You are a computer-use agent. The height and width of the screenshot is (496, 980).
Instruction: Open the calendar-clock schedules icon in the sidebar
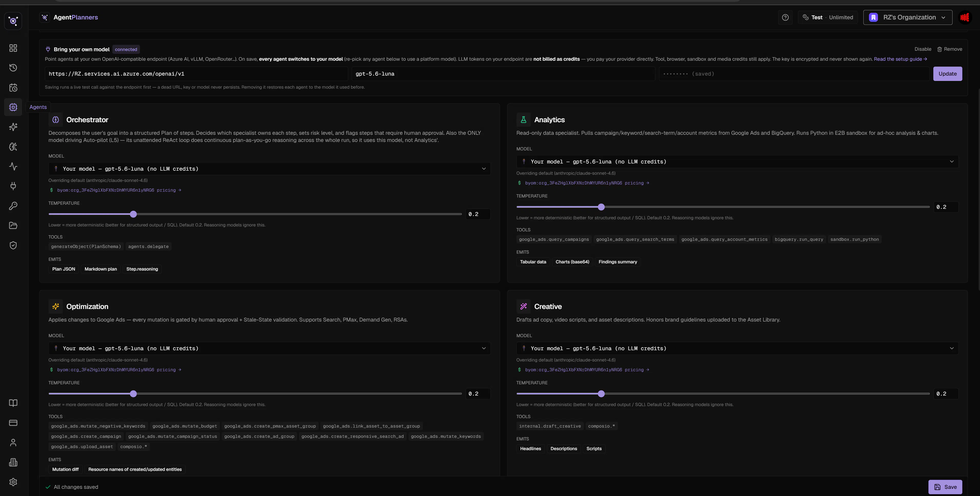click(x=13, y=87)
